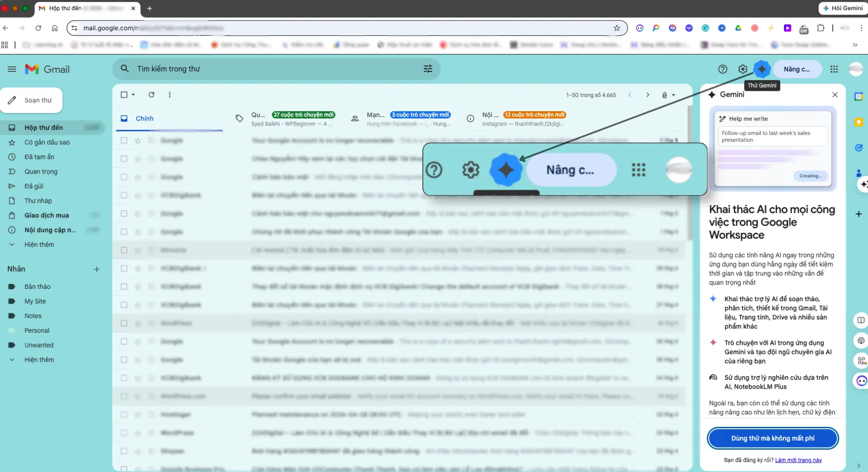The image size is (868, 472).
Task: Go to browser home page
Action: (55, 28)
